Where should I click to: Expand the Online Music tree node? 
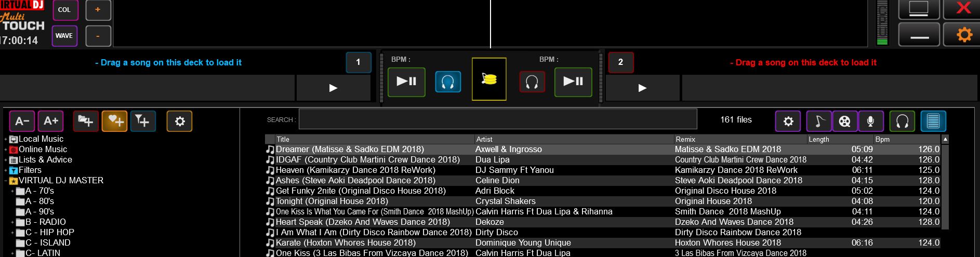tap(6, 150)
